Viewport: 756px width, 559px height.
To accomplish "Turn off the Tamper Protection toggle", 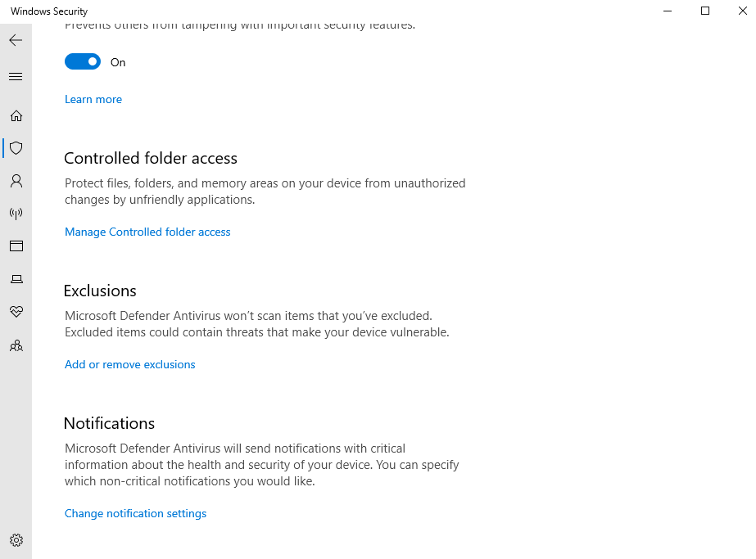I will tap(83, 61).
